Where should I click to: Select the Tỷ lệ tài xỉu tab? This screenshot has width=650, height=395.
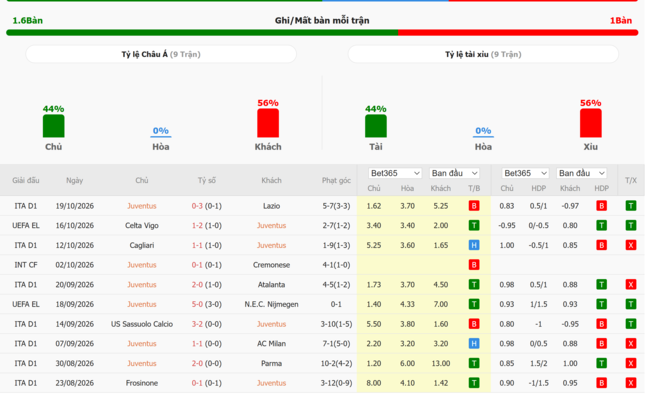tap(483, 54)
